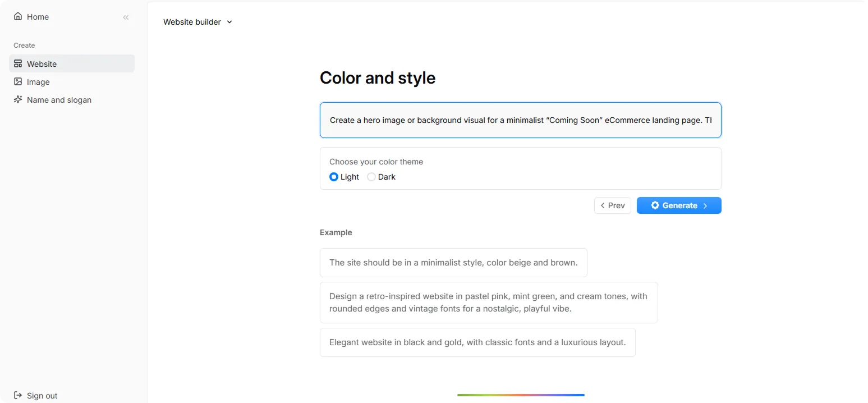Click the multicolor progress bar at bottom

pos(521,395)
